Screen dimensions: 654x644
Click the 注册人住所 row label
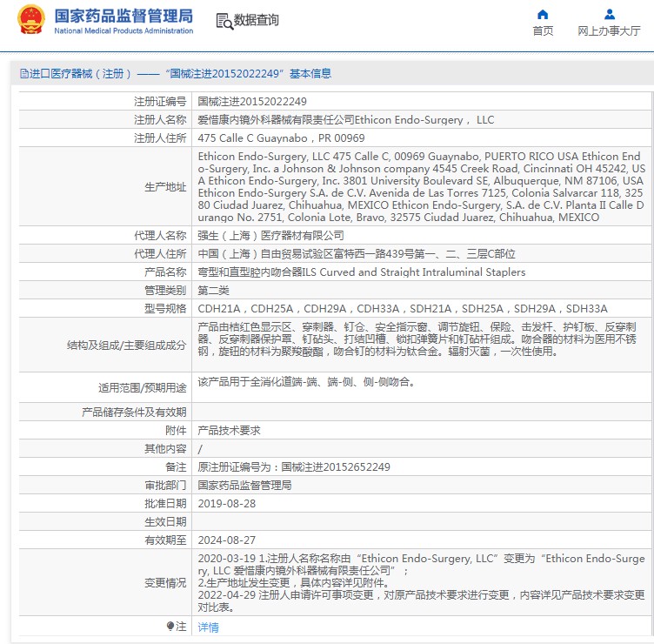160,138
